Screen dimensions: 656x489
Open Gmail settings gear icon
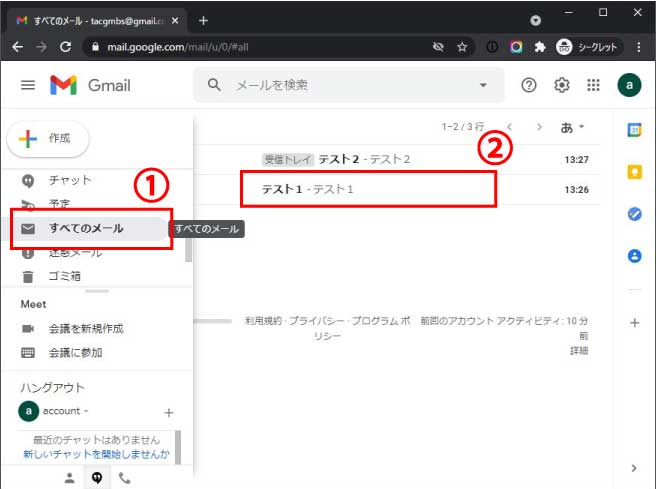click(x=562, y=86)
